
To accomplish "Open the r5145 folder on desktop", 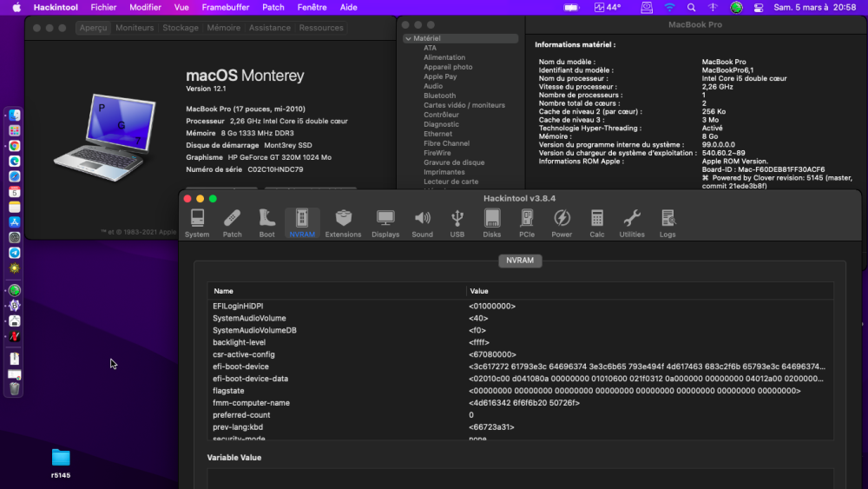I will [x=61, y=463].
